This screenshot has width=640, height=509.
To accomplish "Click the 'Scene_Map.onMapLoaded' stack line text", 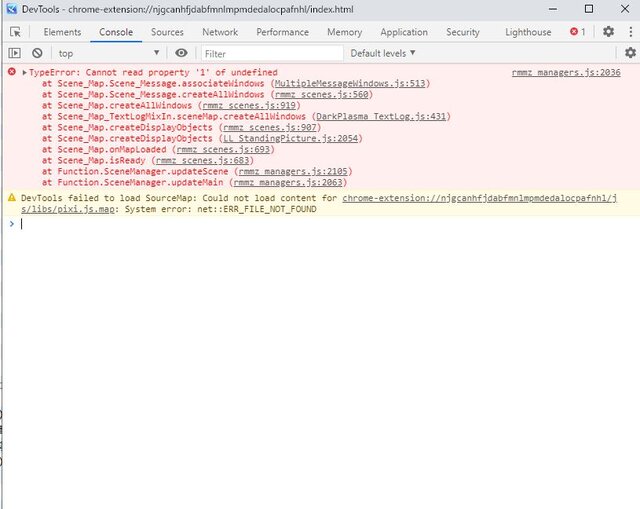I will tap(111, 149).
